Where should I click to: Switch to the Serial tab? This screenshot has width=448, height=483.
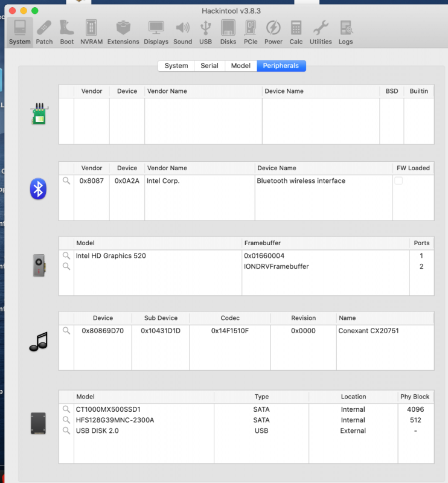click(210, 66)
